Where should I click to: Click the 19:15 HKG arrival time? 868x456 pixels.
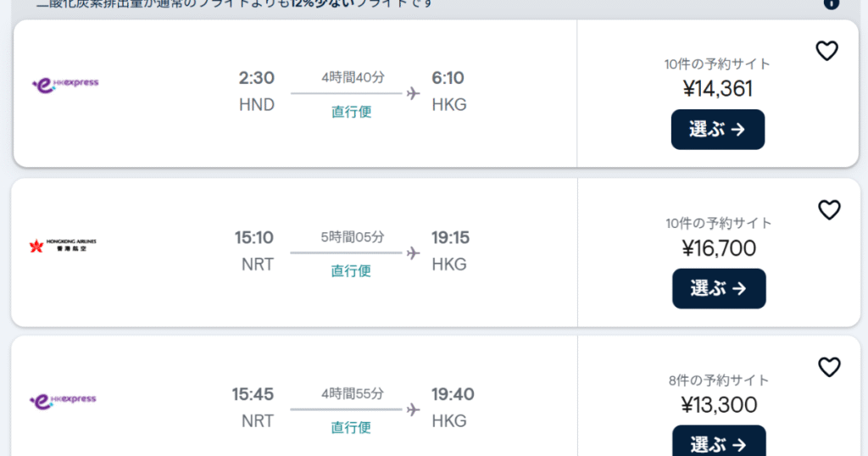coord(451,238)
